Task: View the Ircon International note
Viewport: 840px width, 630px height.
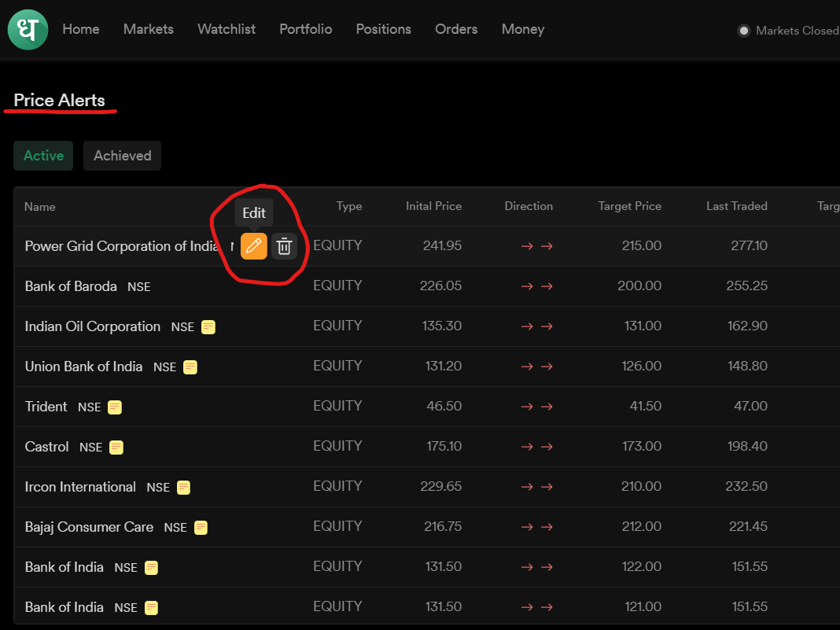Action: point(184,488)
